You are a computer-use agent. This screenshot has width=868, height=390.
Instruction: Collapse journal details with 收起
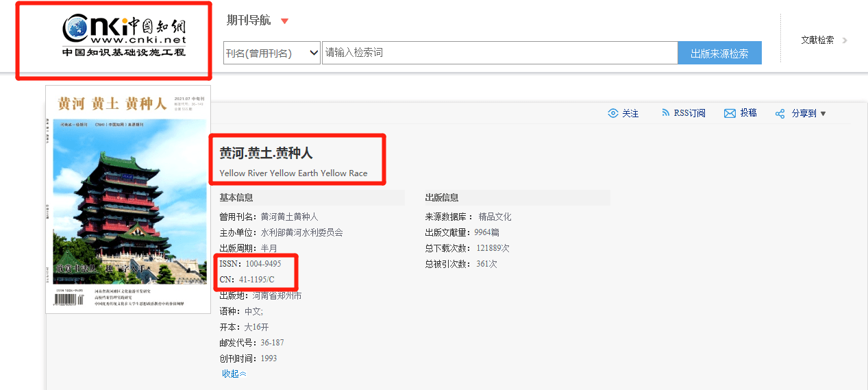coord(234,374)
